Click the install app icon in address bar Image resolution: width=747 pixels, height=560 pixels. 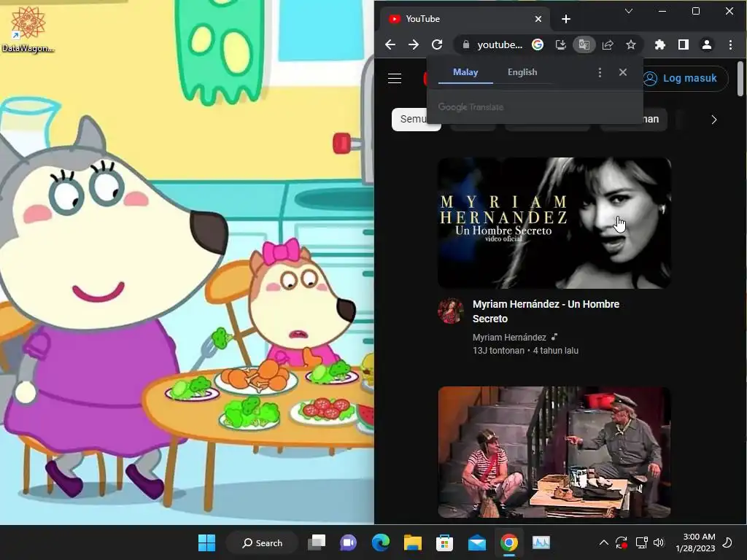pyautogui.click(x=561, y=44)
